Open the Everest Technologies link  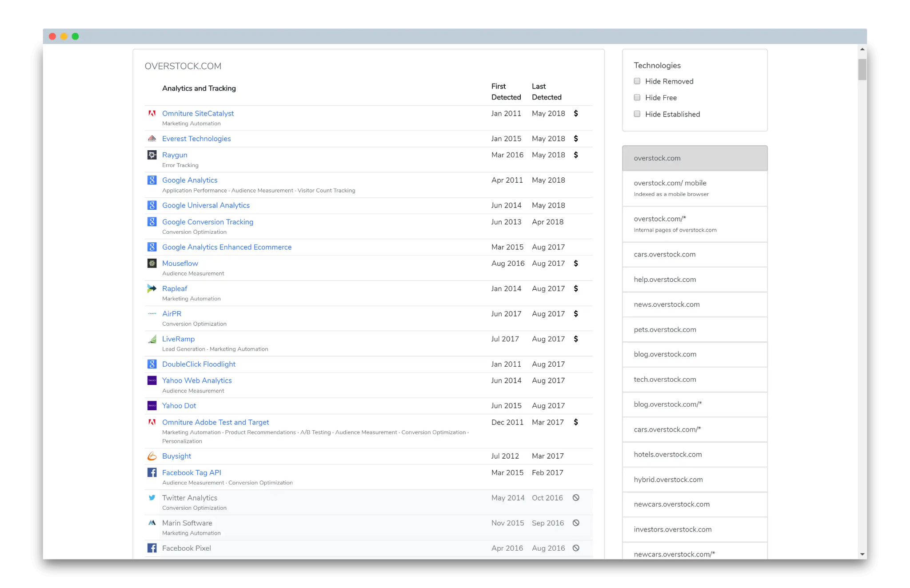(x=196, y=139)
